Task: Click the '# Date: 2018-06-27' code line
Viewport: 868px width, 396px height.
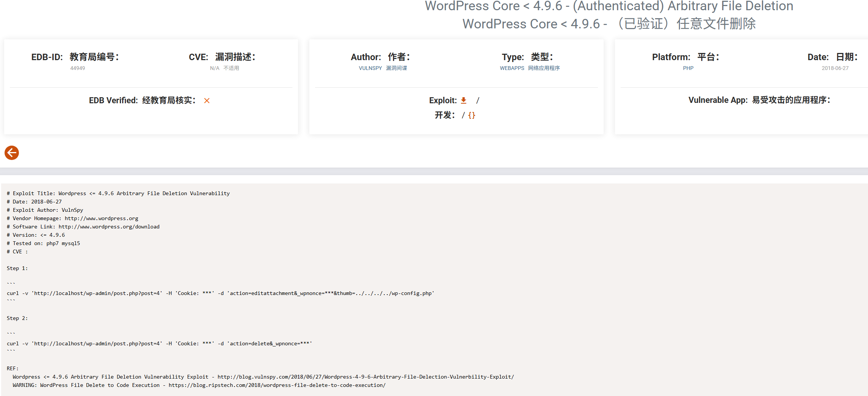Action: (34, 202)
